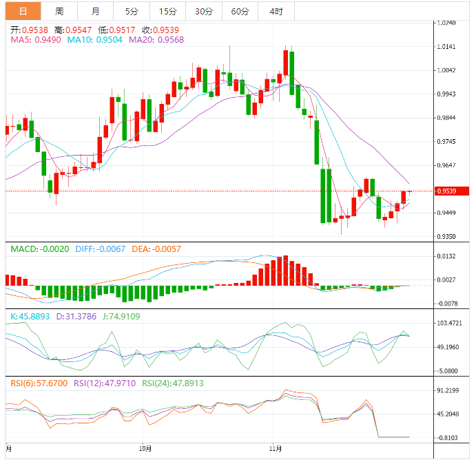Open the 15分 chart tab
This screenshot has height=464, width=476.
[x=167, y=11]
